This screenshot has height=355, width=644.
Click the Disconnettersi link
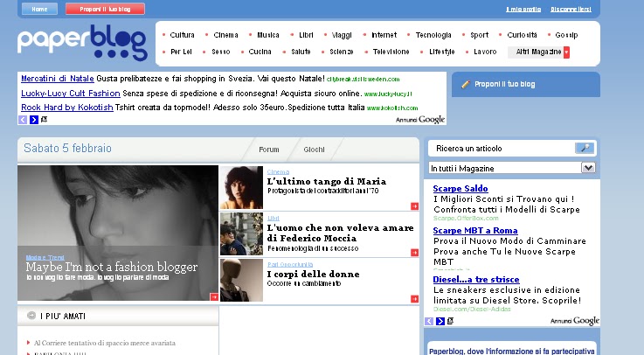pyautogui.click(x=571, y=9)
